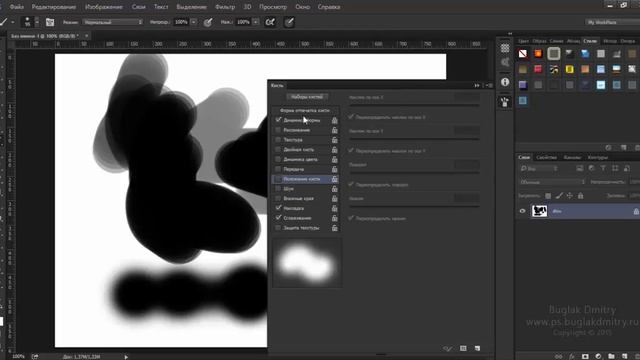Open preset manager icon at Brush panel bottom

(x=463, y=348)
